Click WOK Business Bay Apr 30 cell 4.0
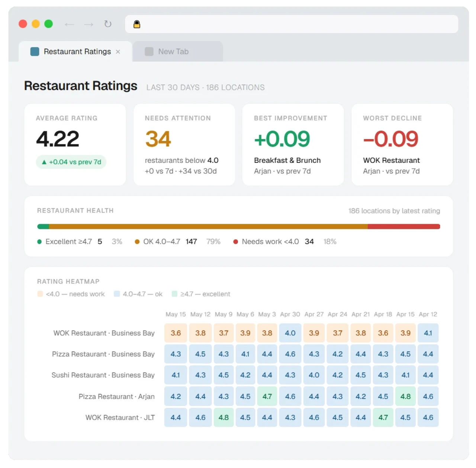Screen dimensions: 476x468 pyautogui.click(x=290, y=333)
